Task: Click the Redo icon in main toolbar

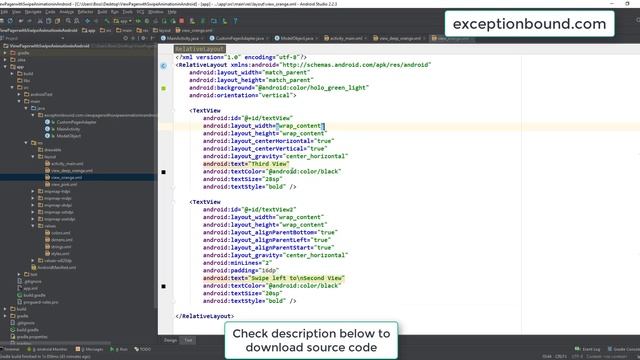Action: click(29, 21)
